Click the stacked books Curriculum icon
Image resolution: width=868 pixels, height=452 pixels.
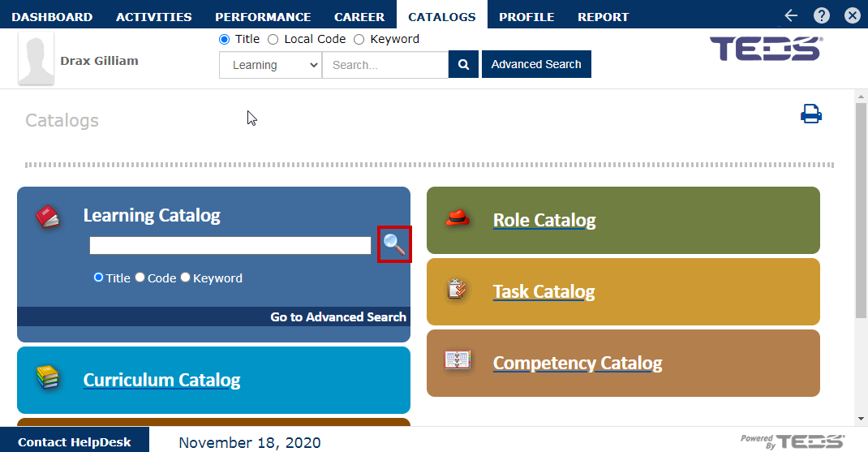click(x=48, y=377)
